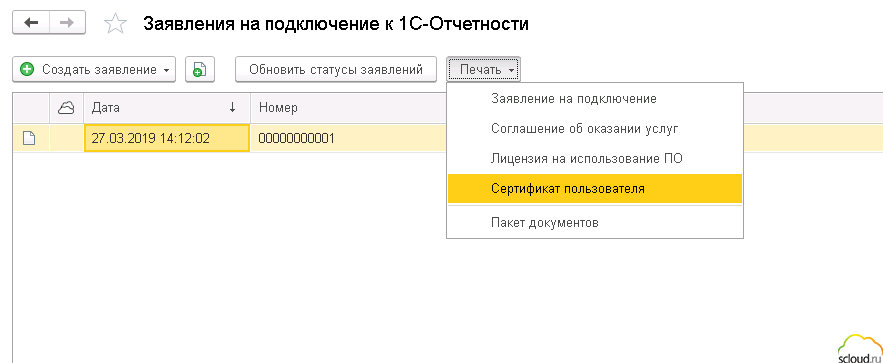Select Соглашение об оказании услуг
The width and height of the screenshot is (883, 363).
(595, 128)
